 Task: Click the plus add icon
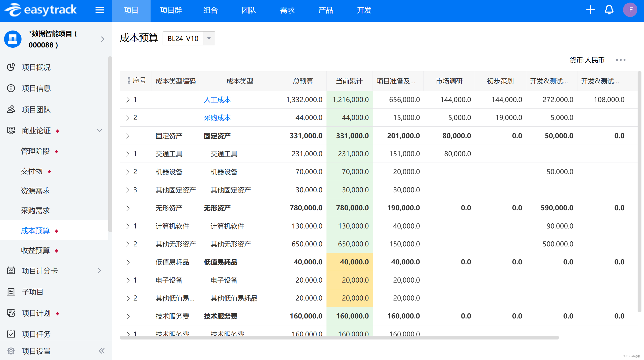click(590, 10)
